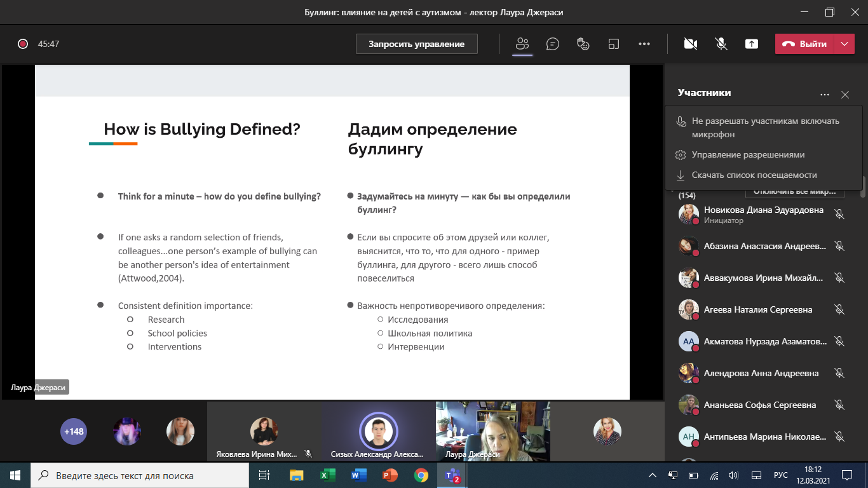The width and height of the screenshot is (868, 488).
Task: Open the share content tray icon
Action: coord(752,44)
